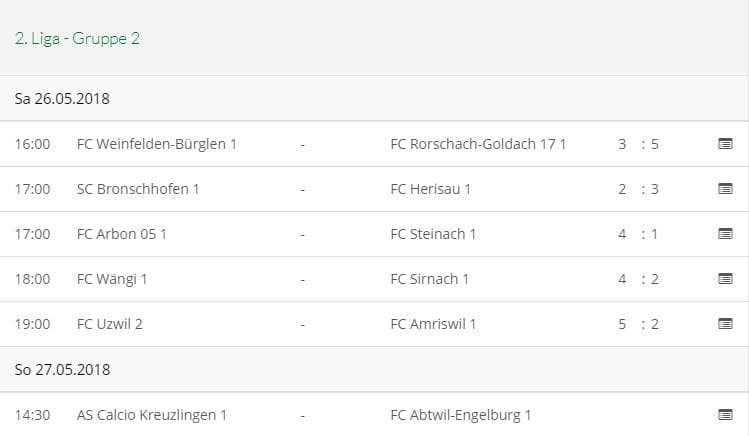Open FC Abtwil-Engelburg 1 team page
Screen dimensions: 749x436
[460, 415]
